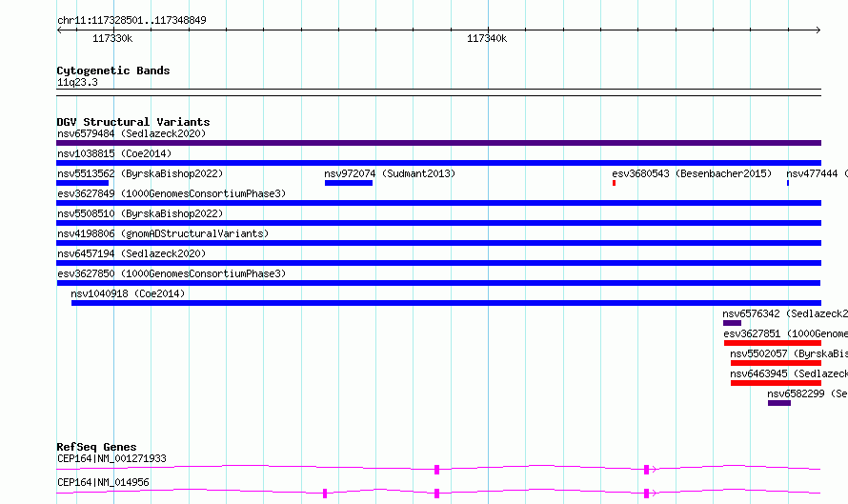Screen dimensions: 848x504
Task: Open the nsv1038815 (Coe2014) variant label
Action: 114,153
